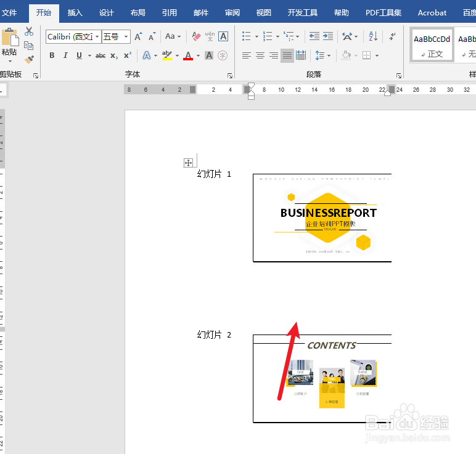Open the font size dropdown
Image resolution: width=476 pixels, height=454 pixels.
click(126, 37)
